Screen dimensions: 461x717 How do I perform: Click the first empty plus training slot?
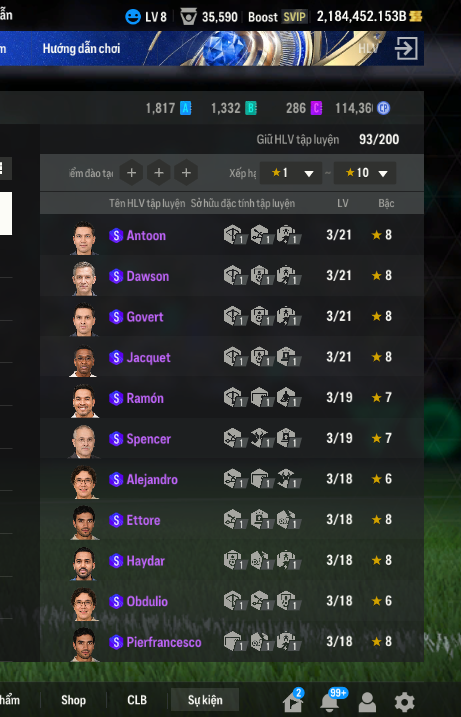pyautogui.click(x=131, y=172)
